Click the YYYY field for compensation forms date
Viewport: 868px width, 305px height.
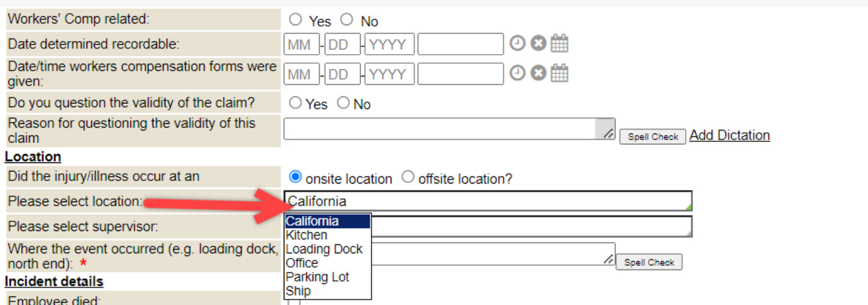[389, 74]
